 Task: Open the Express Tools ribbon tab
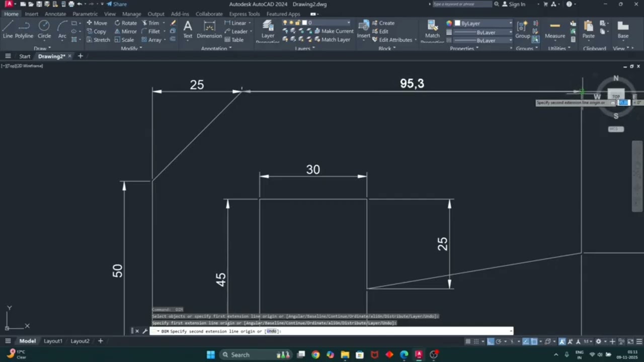(245, 14)
